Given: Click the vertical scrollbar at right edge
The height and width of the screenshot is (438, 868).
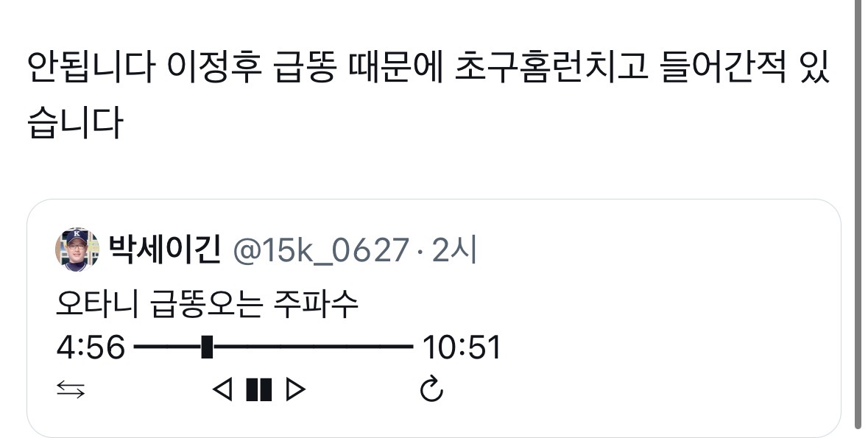Looking at the screenshot, I should point(860,219).
